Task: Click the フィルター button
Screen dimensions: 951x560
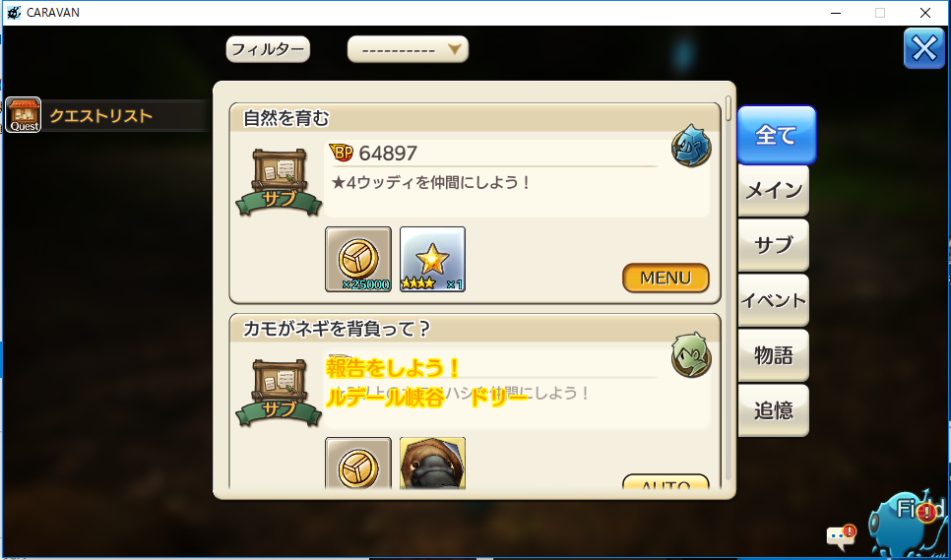Action: click(x=268, y=49)
